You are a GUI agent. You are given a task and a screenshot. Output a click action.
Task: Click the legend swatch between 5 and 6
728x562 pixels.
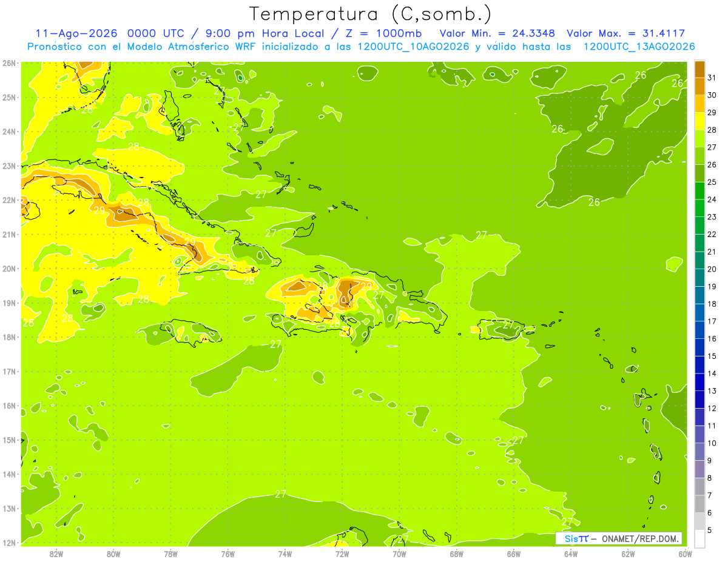(699, 521)
